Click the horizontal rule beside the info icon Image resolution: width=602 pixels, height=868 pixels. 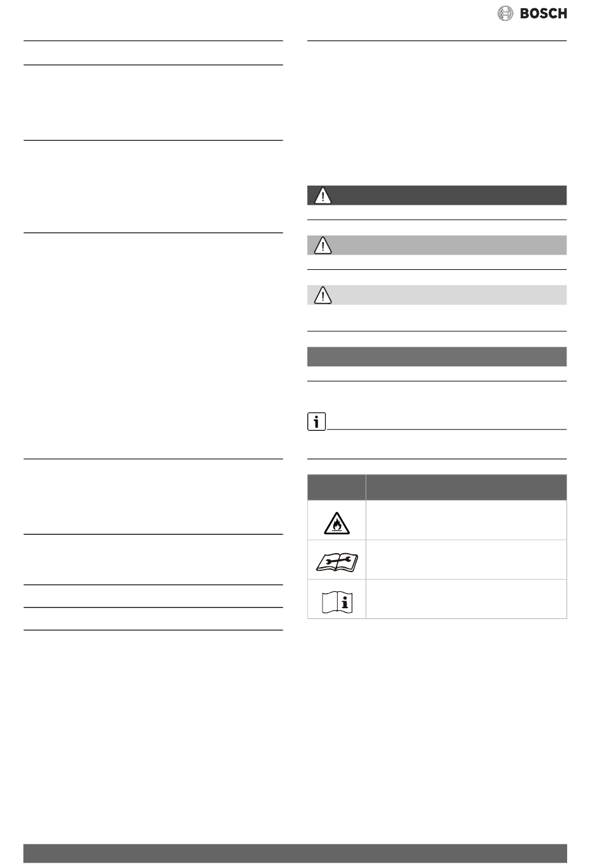click(x=446, y=430)
